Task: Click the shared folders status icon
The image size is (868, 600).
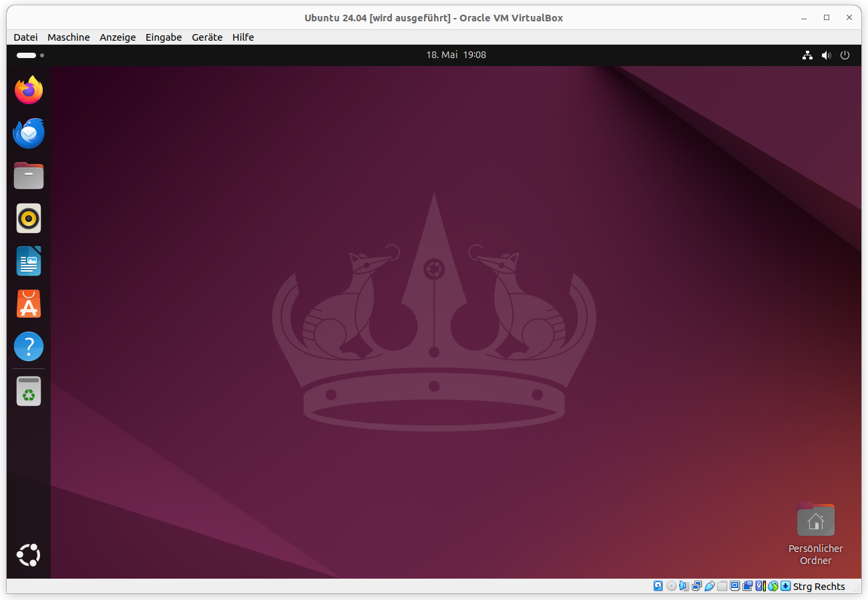Action: coord(722,585)
